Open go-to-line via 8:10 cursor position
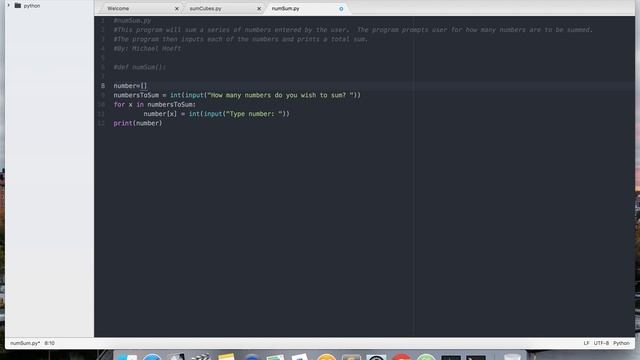Viewport: 640px width, 360px height. tap(50, 343)
